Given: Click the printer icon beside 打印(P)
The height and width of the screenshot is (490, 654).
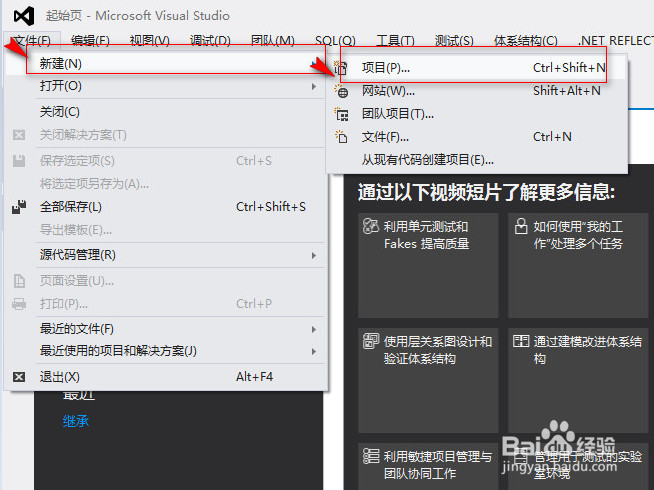Looking at the screenshot, I should tap(19, 304).
